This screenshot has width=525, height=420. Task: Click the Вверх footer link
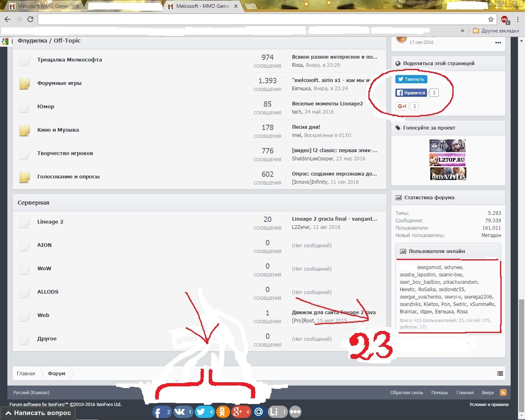coord(488,393)
